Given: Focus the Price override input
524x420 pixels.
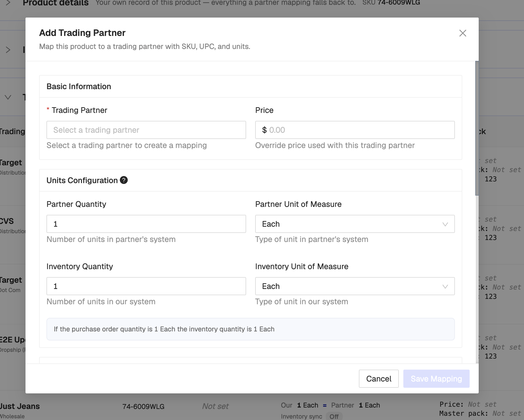Looking at the screenshot, I should point(355,130).
